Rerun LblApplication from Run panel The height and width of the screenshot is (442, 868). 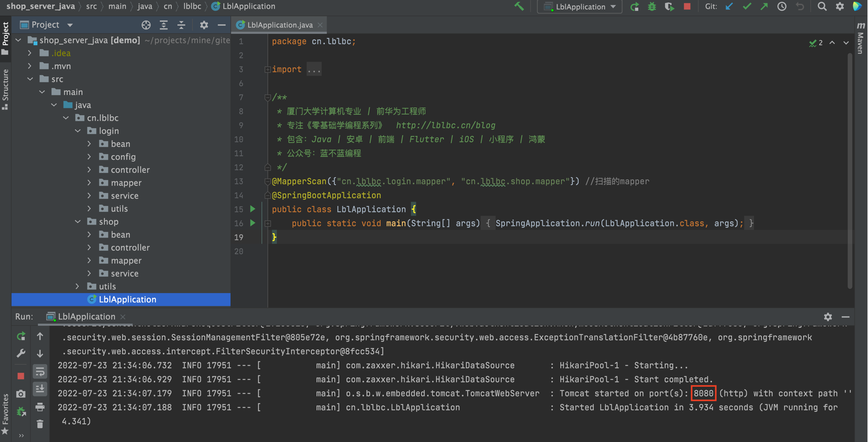coord(21,336)
